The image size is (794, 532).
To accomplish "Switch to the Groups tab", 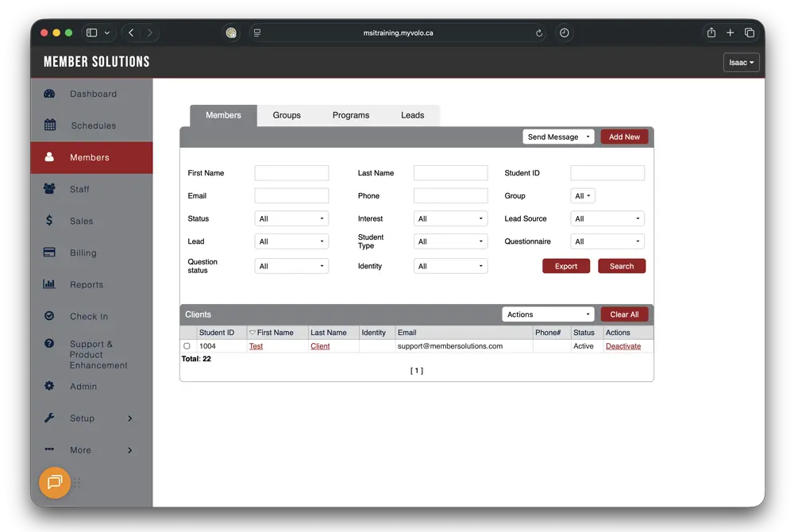I will click(287, 115).
